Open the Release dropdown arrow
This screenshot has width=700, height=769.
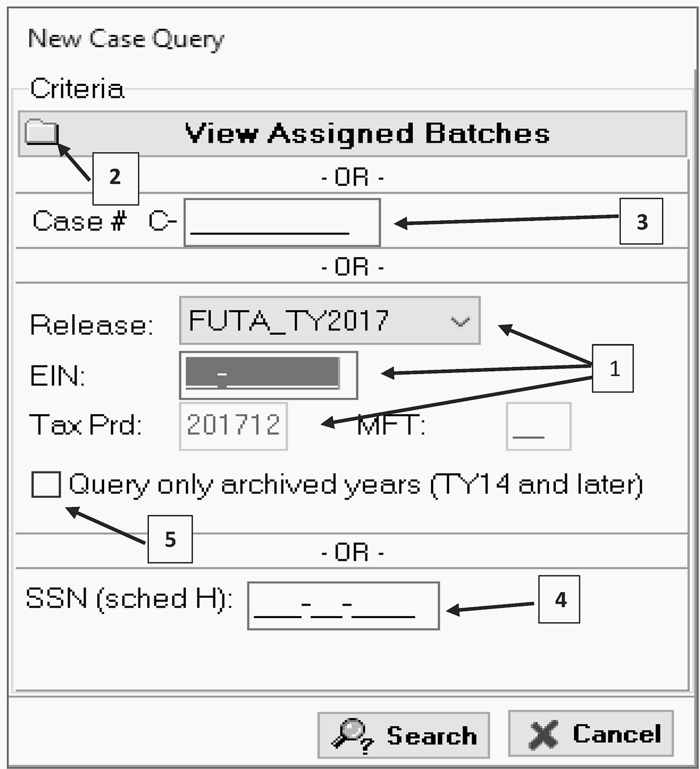460,321
